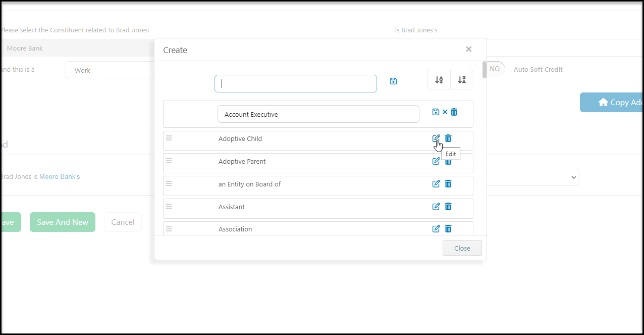This screenshot has width=644, height=335.
Task: Grab the drag handle for an Entity on Board of
Action: pos(169,183)
